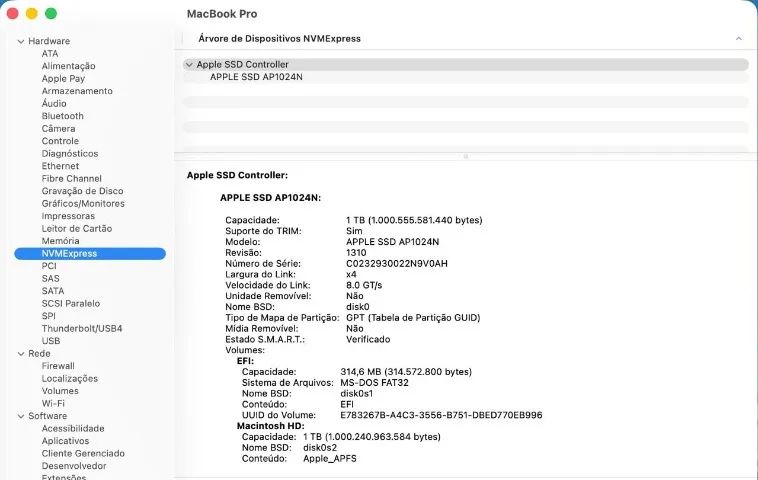Image resolution: width=758 pixels, height=480 pixels.
Task: Open Localizações under Rede
Action: click(x=70, y=378)
